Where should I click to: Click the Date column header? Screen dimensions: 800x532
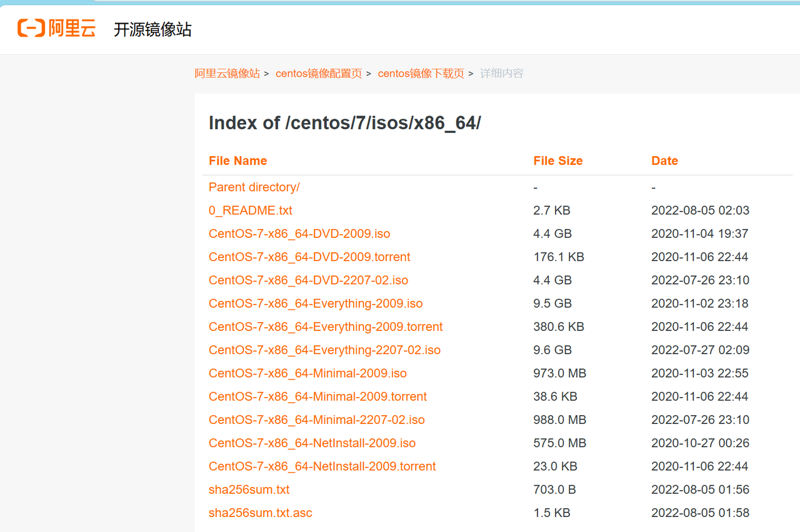pyautogui.click(x=664, y=160)
